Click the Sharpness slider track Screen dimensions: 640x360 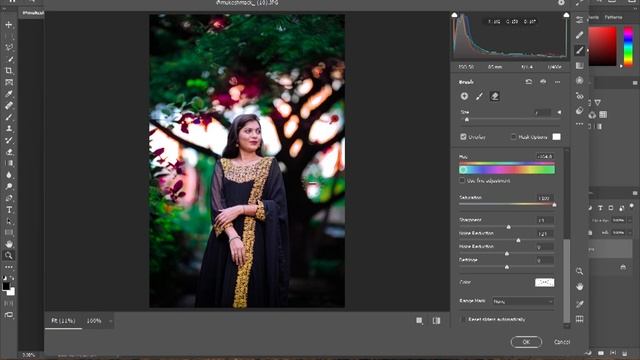507,227
